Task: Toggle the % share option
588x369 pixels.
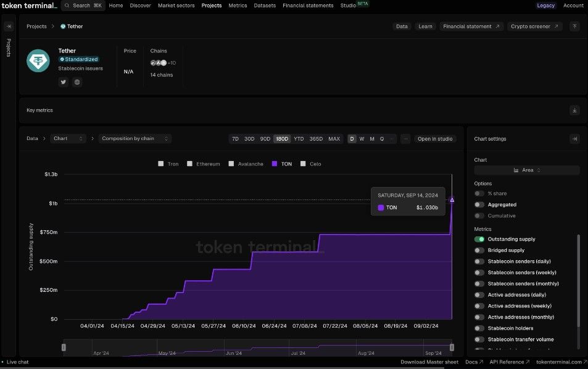Action: (479, 194)
